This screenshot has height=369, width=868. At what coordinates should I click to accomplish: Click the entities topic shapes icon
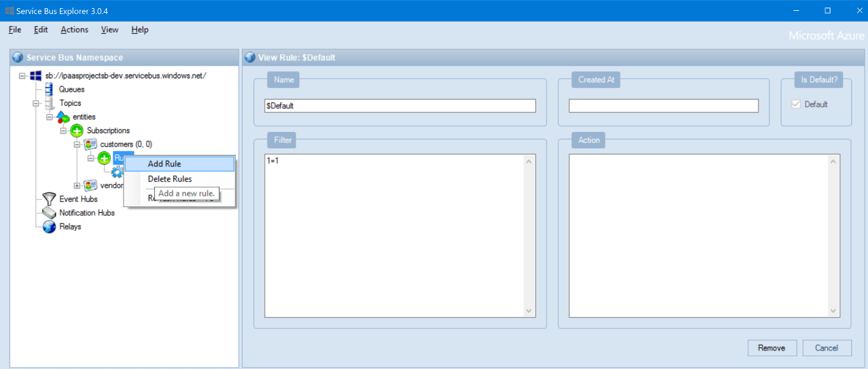point(63,117)
